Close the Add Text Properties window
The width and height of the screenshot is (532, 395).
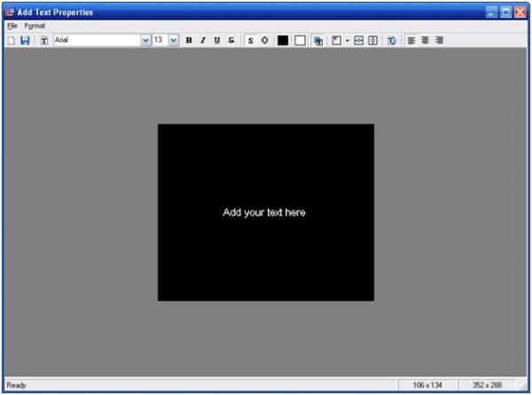(520, 12)
